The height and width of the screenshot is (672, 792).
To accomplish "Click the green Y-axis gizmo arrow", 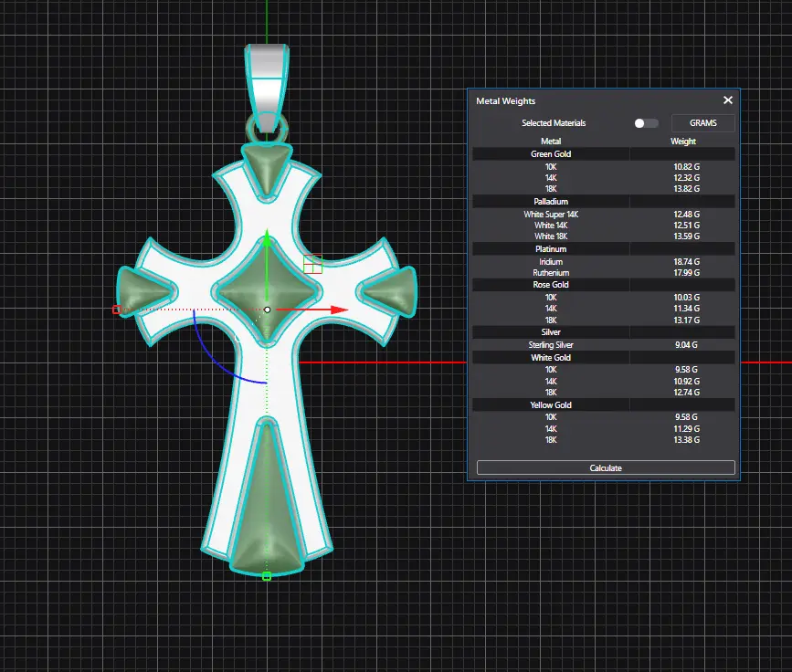I will coord(267,240).
